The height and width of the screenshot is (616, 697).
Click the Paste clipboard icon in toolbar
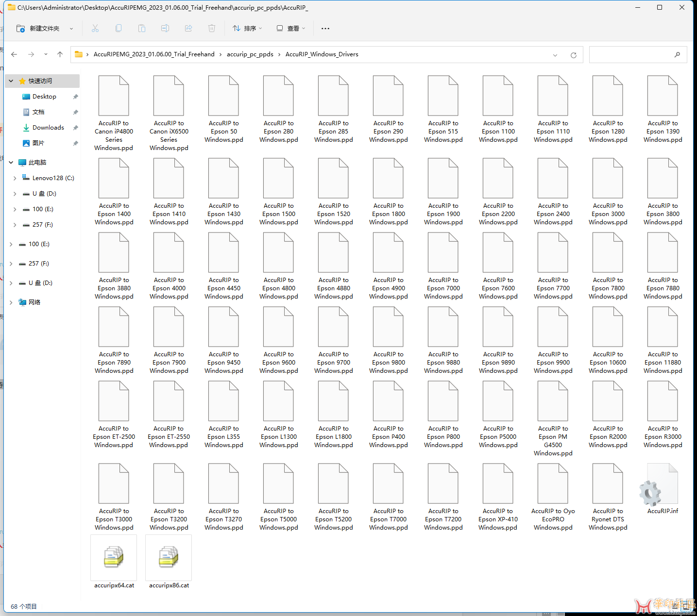(x=142, y=28)
